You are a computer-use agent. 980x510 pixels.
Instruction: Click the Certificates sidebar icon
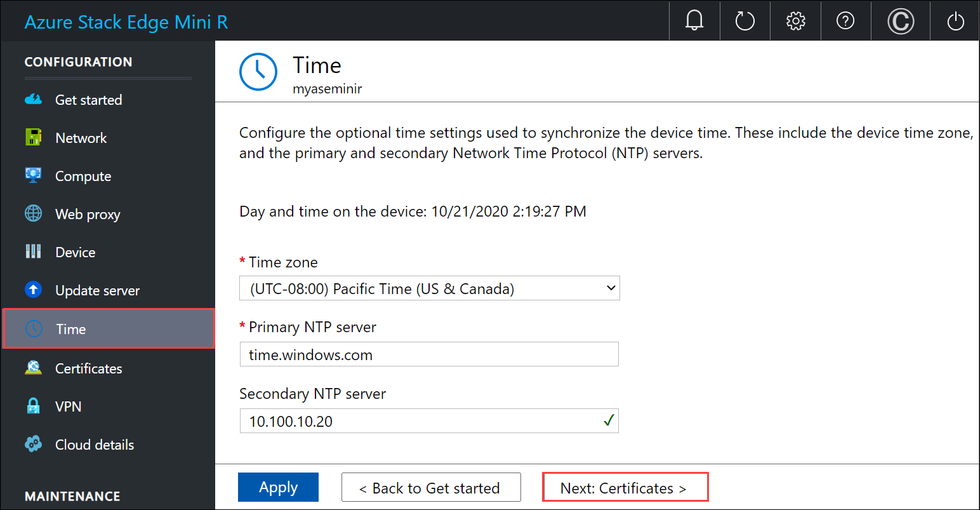[33, 368]
